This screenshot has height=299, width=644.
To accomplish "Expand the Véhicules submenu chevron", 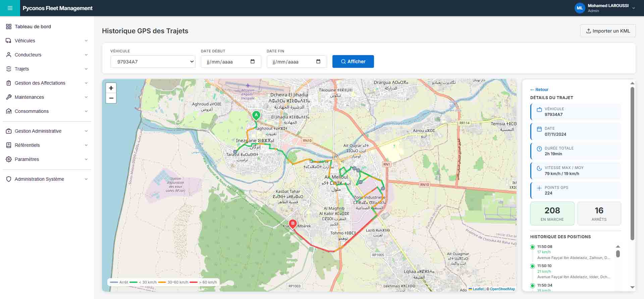I will pos(86,41).
